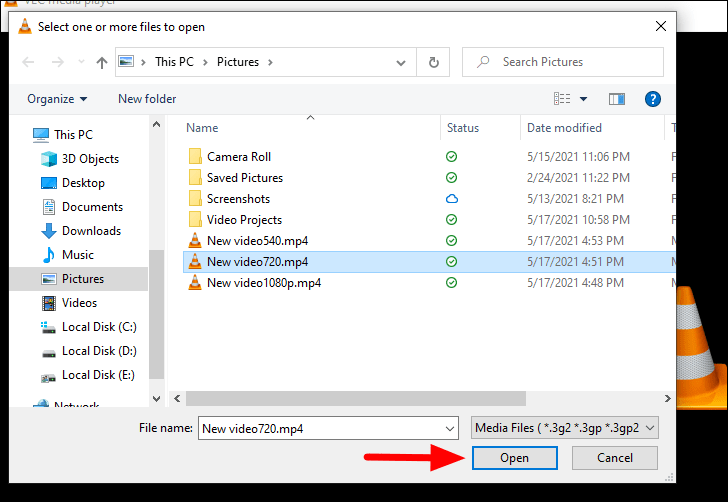Open the File name dropdown arrow
728x502 pixels.
point(450,428)
